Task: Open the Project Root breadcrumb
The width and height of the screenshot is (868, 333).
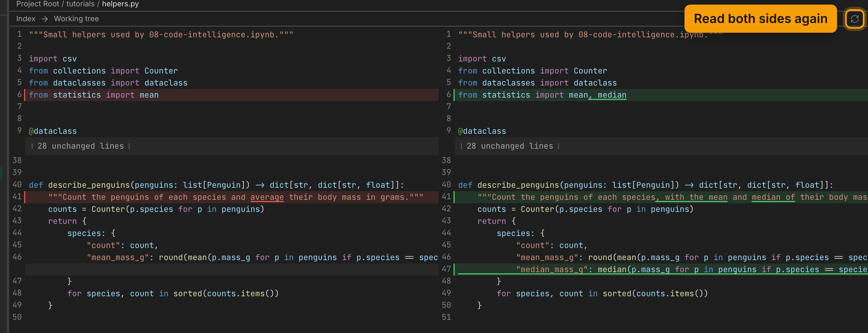Action: 37,4
